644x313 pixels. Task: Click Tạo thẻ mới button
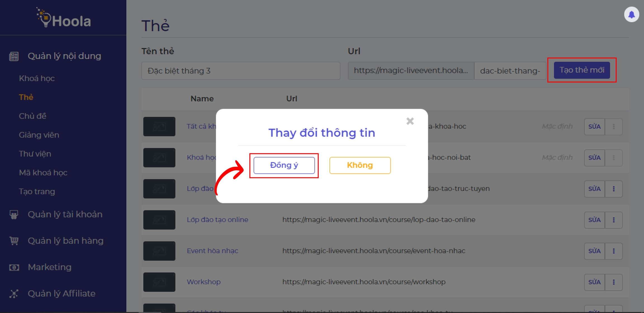(x=582, y=70)
